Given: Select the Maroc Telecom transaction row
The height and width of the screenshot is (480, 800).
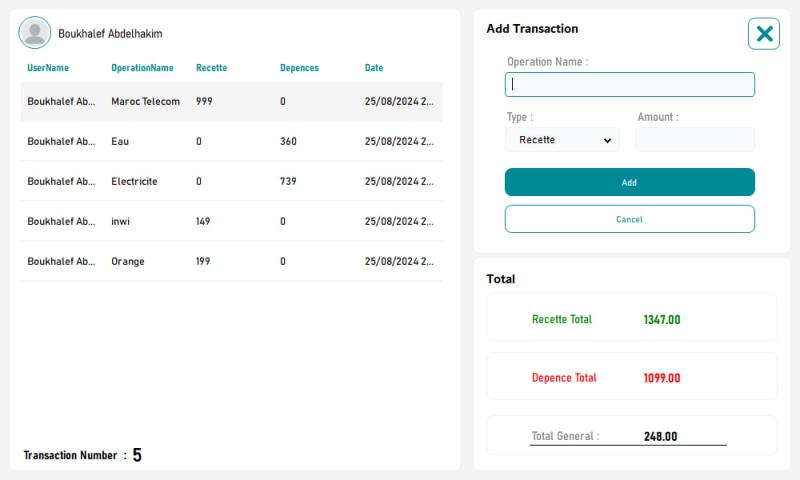Looking at the screenshot, I should pos(232,102).
